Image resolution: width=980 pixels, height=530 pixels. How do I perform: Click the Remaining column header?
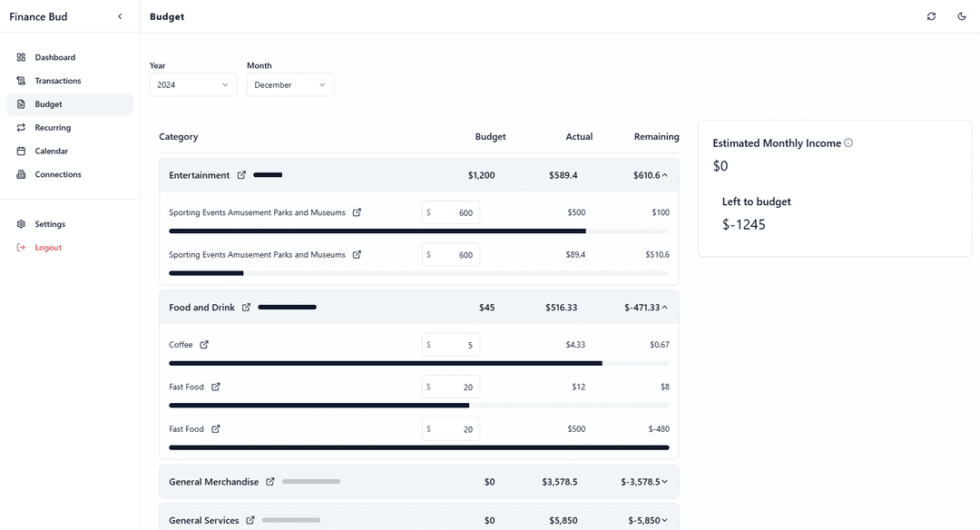656,137
